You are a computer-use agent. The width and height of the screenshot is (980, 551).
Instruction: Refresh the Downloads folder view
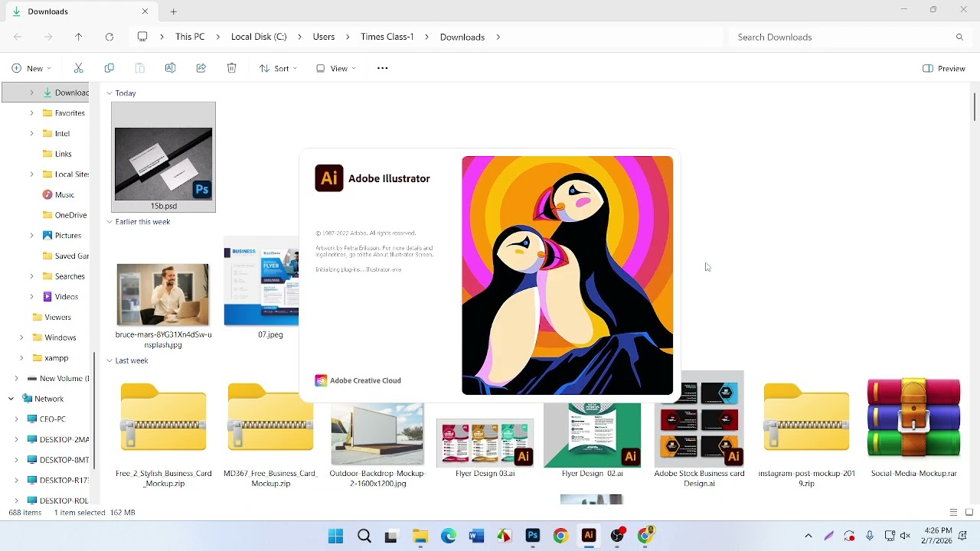[x=109, y=37]
